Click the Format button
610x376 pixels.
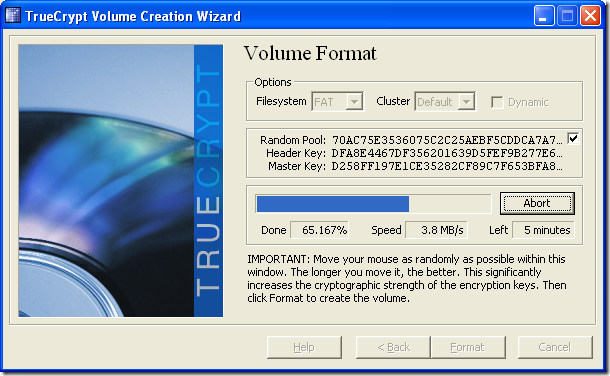(468, 347)
